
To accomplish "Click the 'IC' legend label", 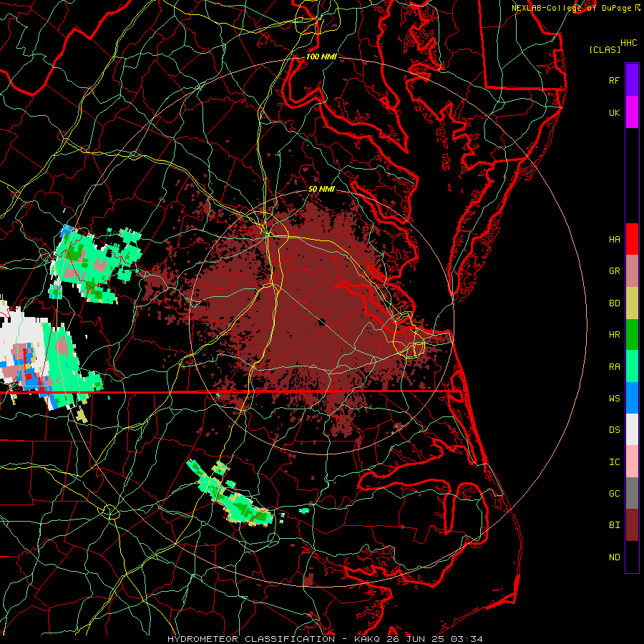I will pos(614,462).
